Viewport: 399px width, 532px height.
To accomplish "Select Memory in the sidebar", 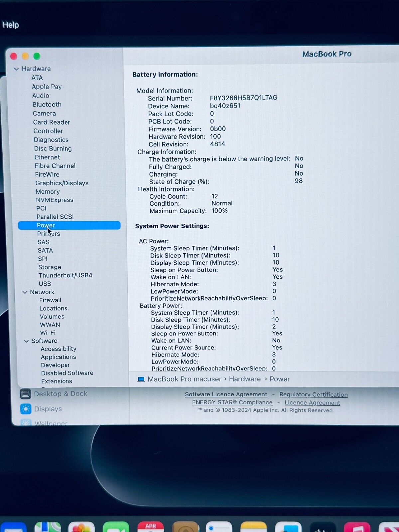I will click(x=48, y=192).
